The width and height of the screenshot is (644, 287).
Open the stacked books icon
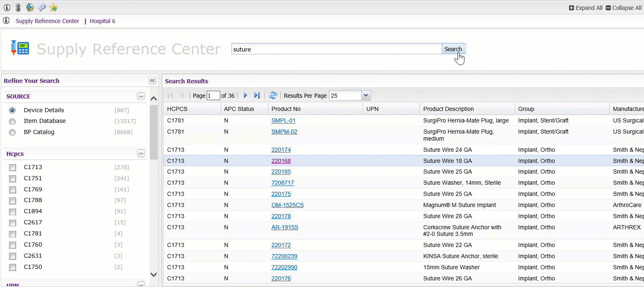(30, 7)
